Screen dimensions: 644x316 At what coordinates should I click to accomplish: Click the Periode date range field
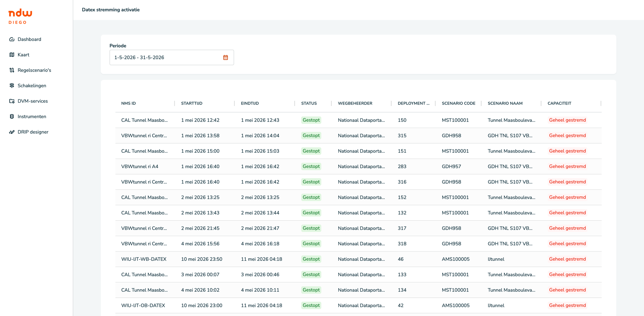172,57
